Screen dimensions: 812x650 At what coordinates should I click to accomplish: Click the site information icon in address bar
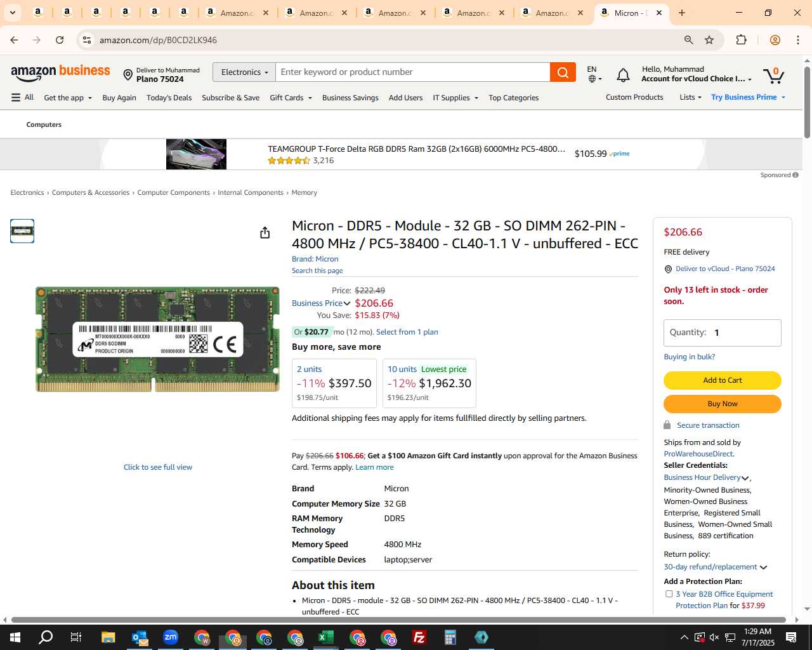click(x=87, y=40)
